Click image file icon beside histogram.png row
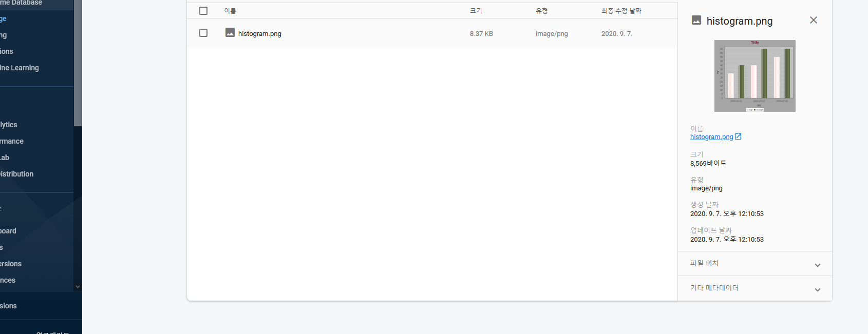 click(230, 33)
